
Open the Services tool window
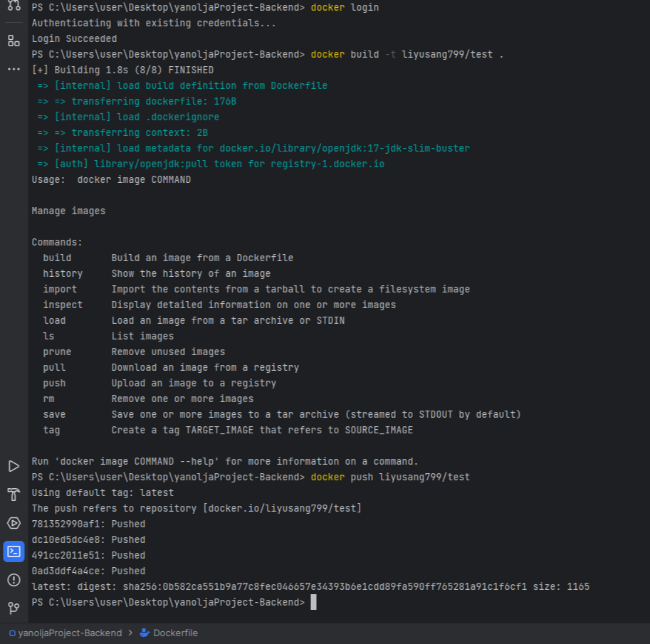coord(14,523)
